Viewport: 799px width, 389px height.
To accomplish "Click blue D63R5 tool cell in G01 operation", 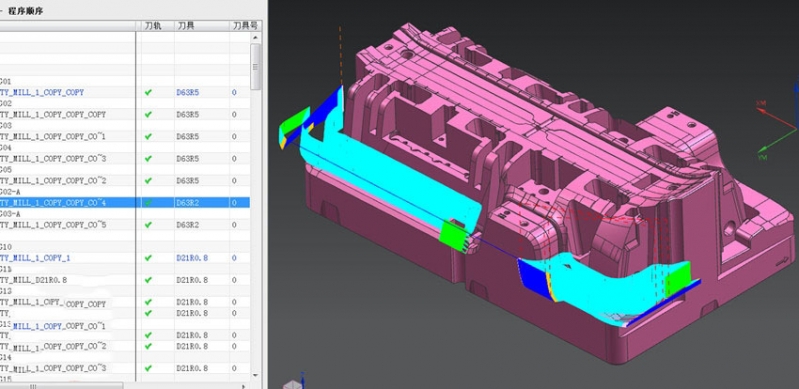I will click(x=188, y=92).
